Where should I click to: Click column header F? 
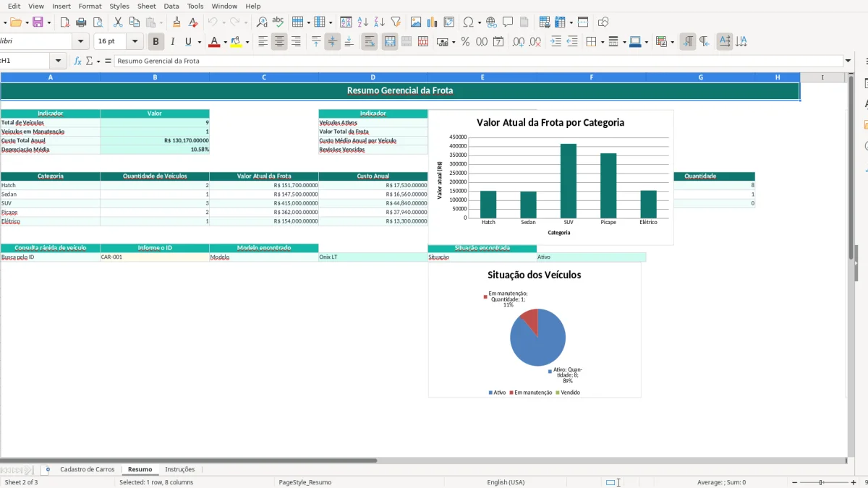pos(591,77)
